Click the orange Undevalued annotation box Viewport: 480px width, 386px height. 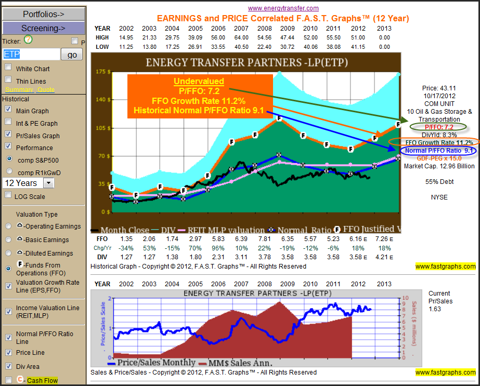tap(200, 96)
